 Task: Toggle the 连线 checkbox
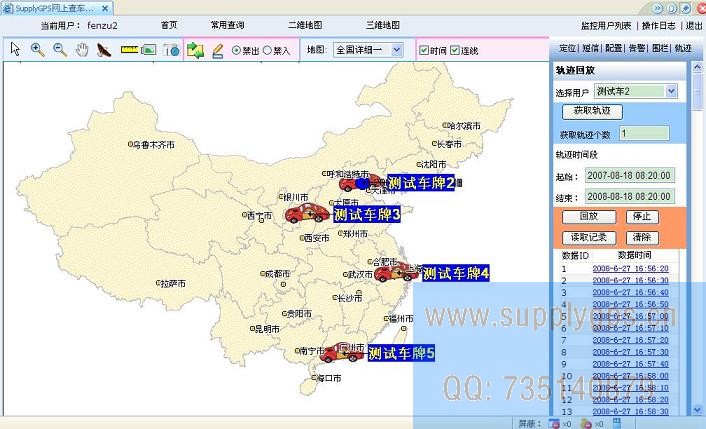pos(456,50)
